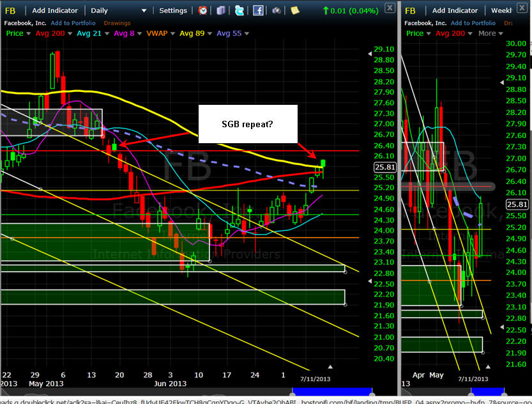532x404 pixels.
Task: Click the FB ticker symbol field in daily chart
Action: (x=11, y=10)
